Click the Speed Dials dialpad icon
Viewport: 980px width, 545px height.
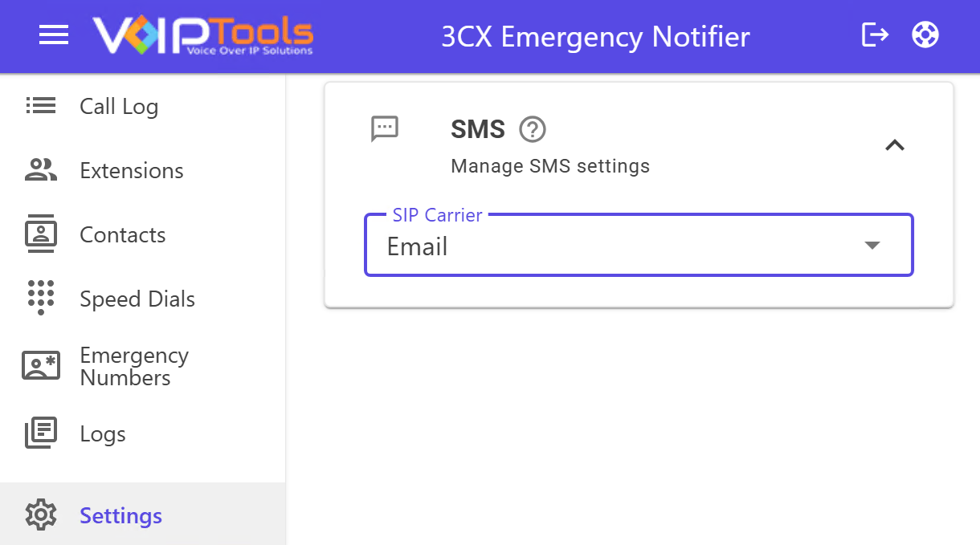click(x=40, y=298)
